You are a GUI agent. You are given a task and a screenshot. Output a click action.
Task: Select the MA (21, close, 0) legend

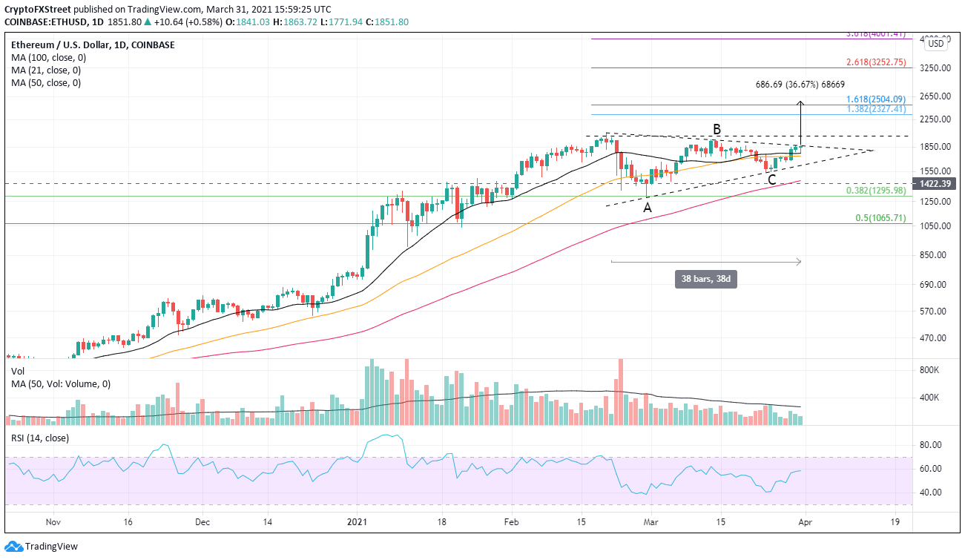46,70
